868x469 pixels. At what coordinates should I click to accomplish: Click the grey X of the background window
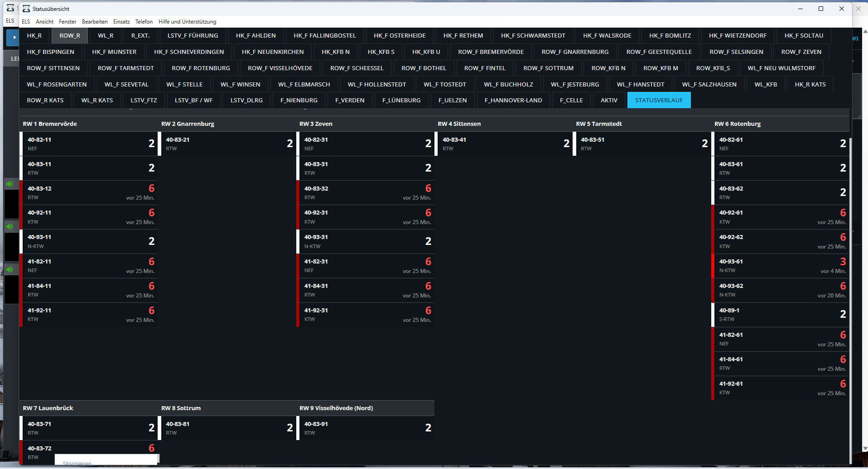coord(858,9)
